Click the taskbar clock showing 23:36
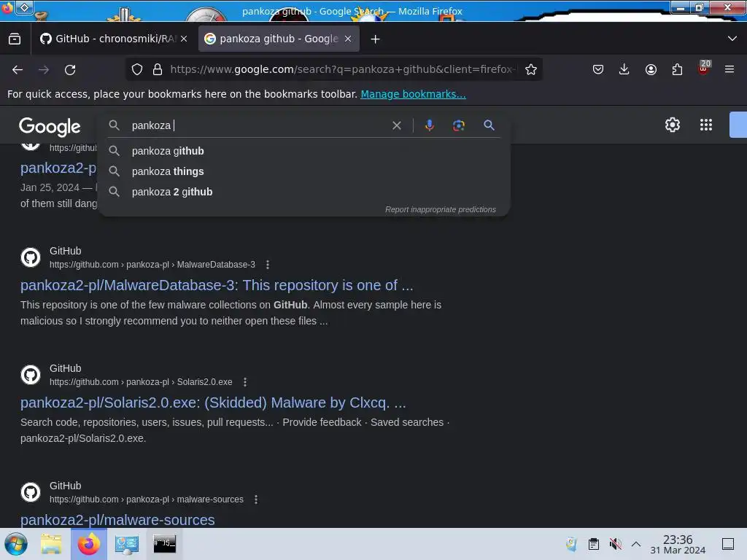Viewport: 747px width, 560px height. [678, 544]
